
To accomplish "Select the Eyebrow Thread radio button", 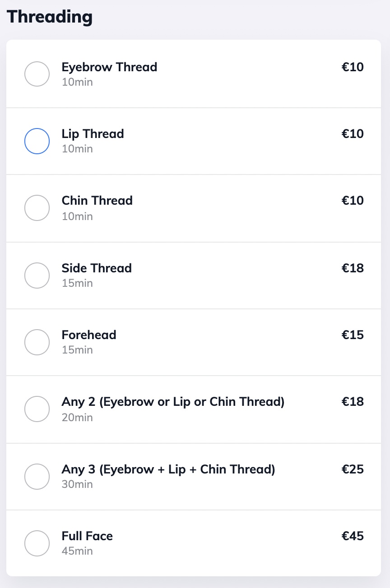I will click(x=37, y=74).
